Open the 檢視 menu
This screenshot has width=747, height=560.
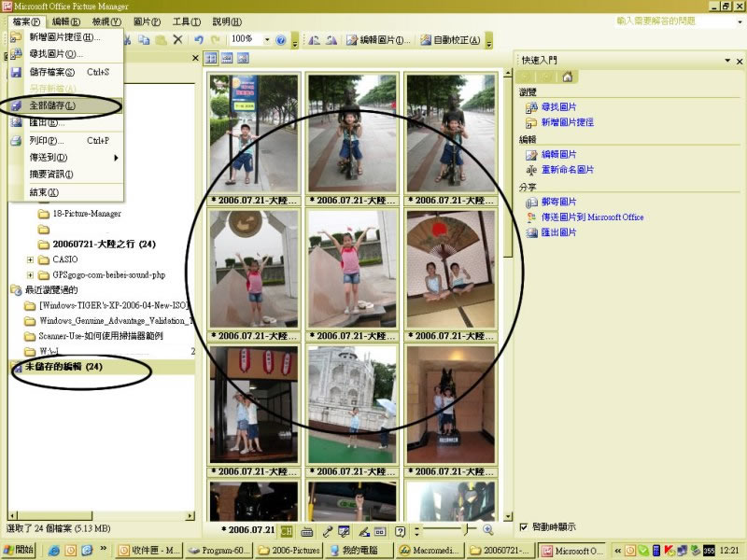[x=106, y=21]
